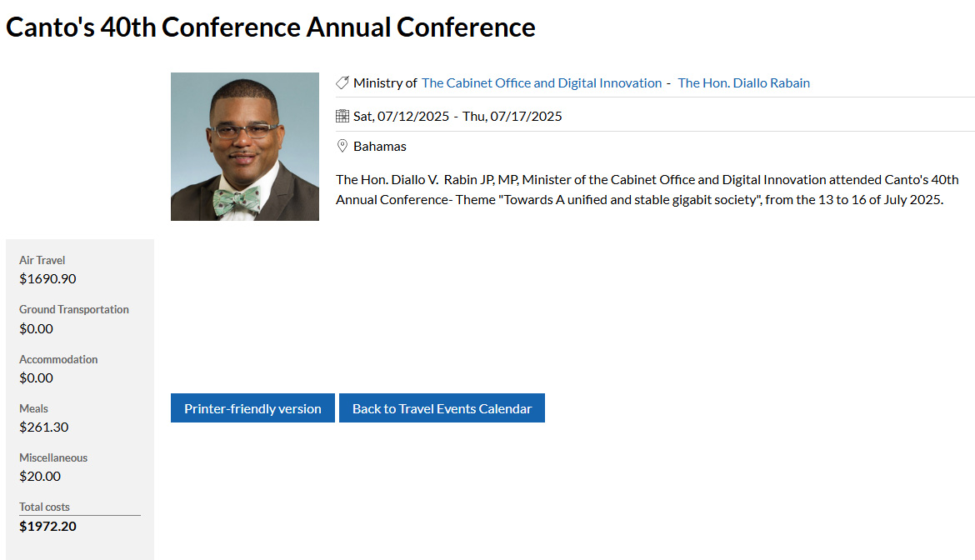Click the location pin icon beside Bahamas

tap(342, 146)
